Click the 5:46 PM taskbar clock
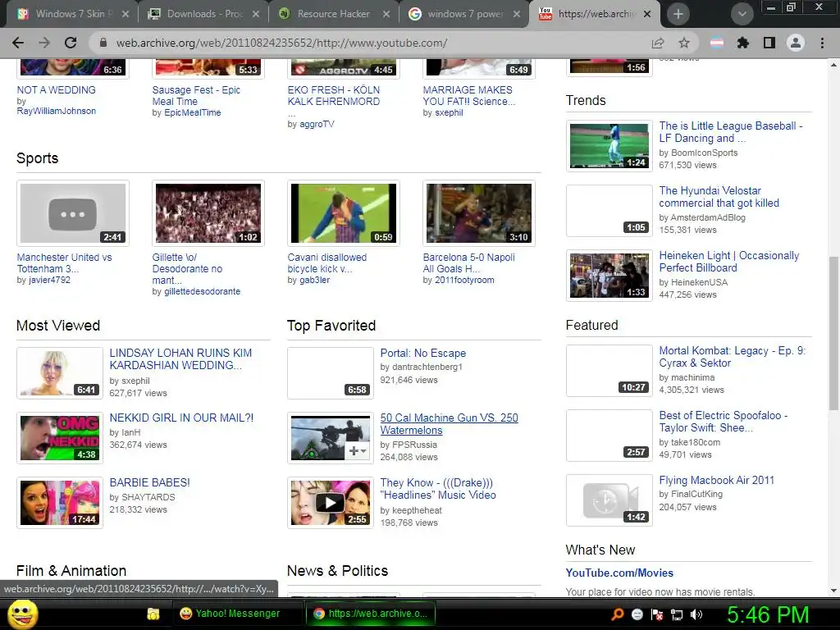 tap(768, 614)
